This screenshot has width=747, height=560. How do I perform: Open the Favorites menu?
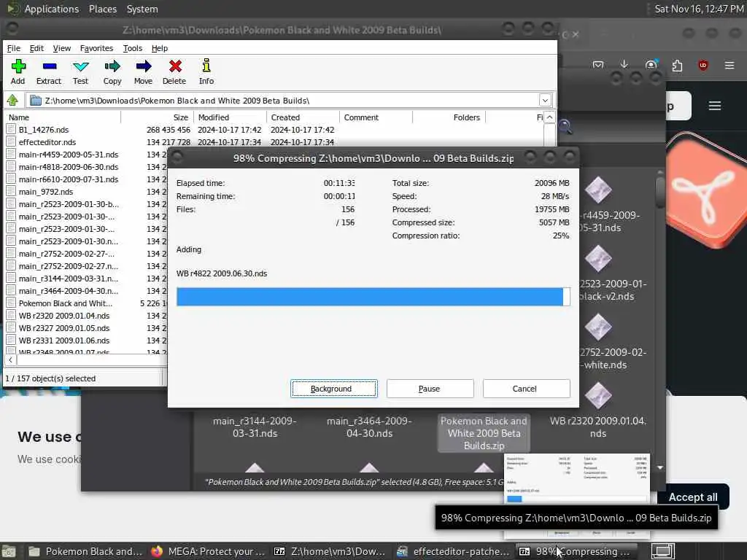pyautogui.click(x=97, y=48)
